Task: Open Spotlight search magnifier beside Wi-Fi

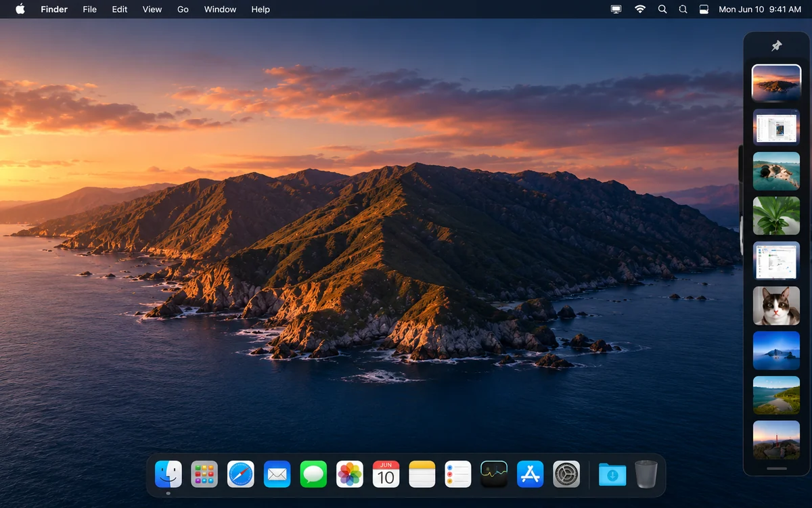Action: pos(662,9)
